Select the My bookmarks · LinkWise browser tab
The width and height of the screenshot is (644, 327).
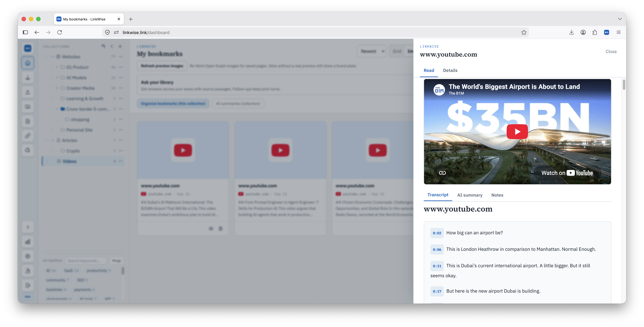pos(89,19)
